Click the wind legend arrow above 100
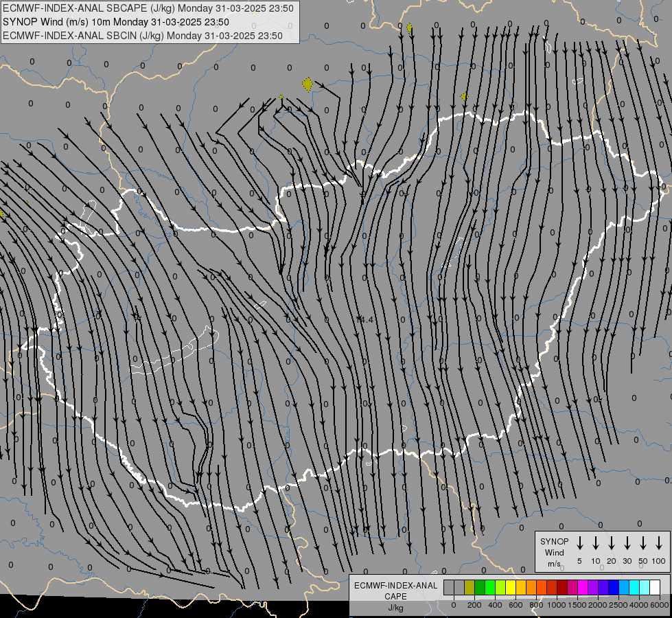This screenshot has height=618, width=672. click(659, 543)
